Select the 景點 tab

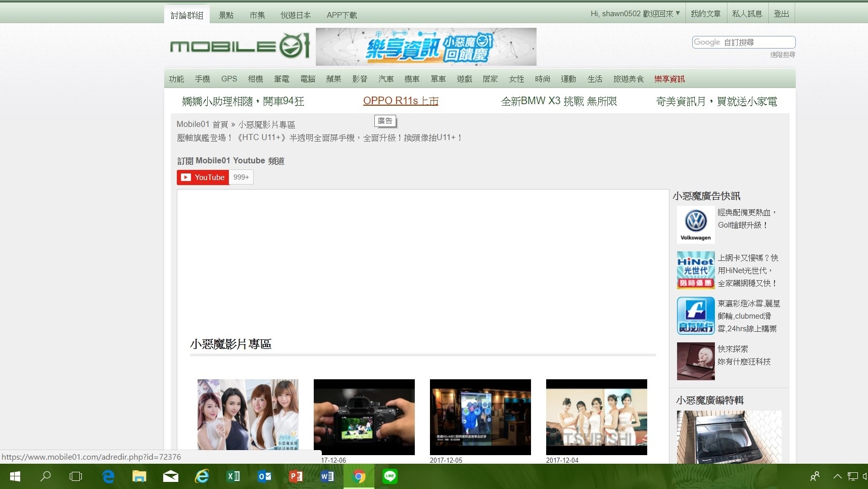pos(226,15)
